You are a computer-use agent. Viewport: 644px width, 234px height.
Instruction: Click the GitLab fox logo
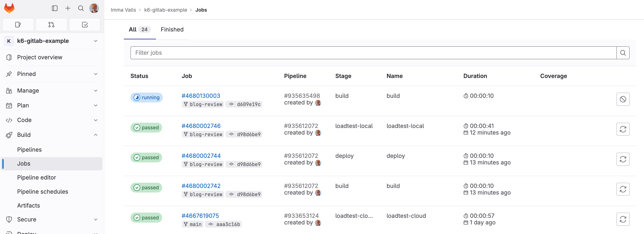pos(9,8)
